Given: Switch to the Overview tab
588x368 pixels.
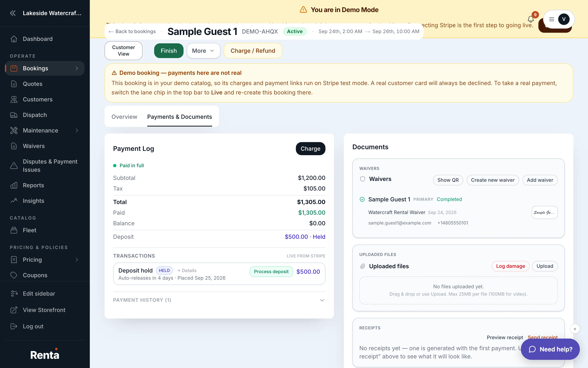Looking at the screenshot, I should [124, 117].
